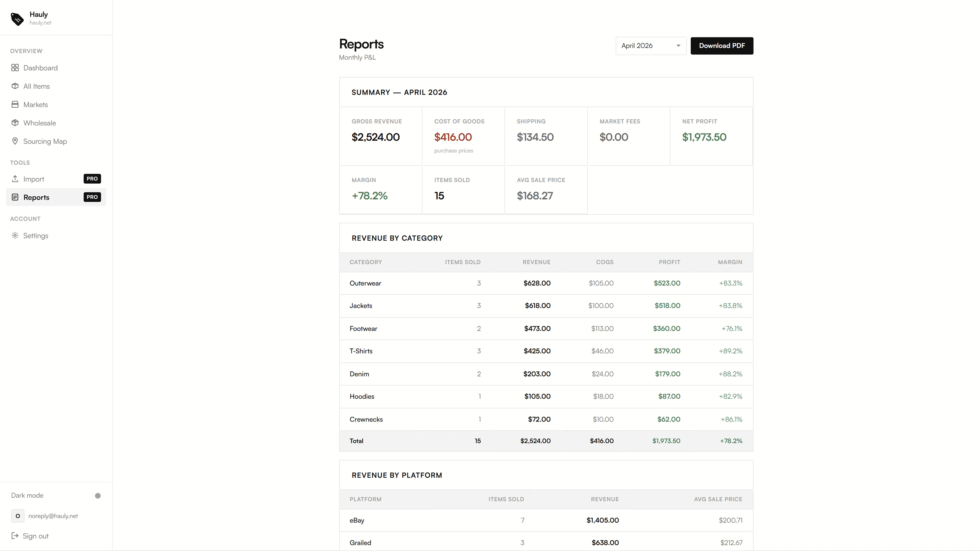Click eBay revenue $1,405.00

[603, 520]
